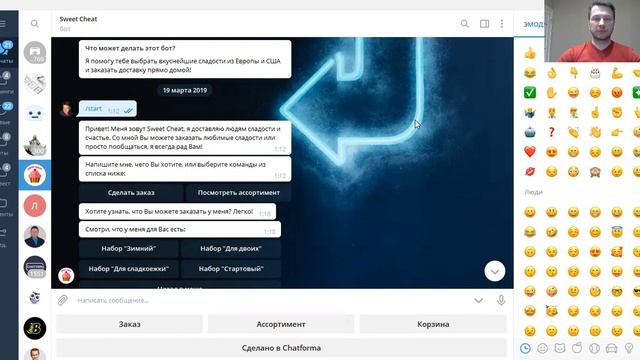Click the microphone voice message icon

[x=501, y=300]
